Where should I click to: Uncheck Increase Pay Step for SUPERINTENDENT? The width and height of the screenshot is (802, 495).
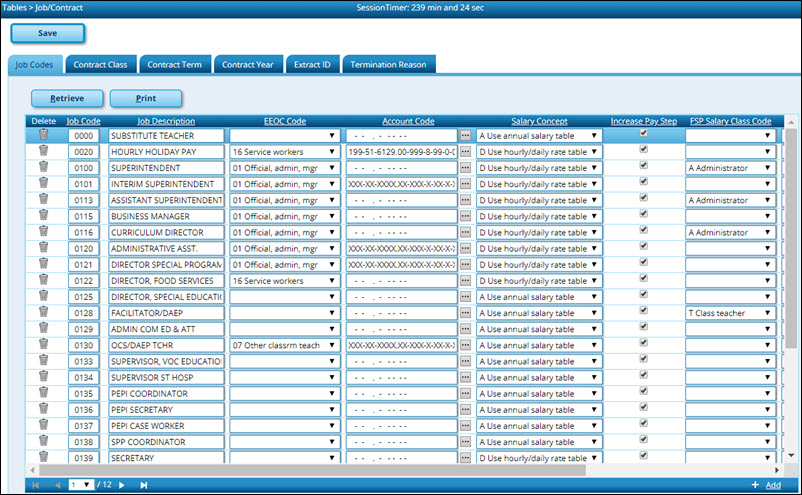643,165
